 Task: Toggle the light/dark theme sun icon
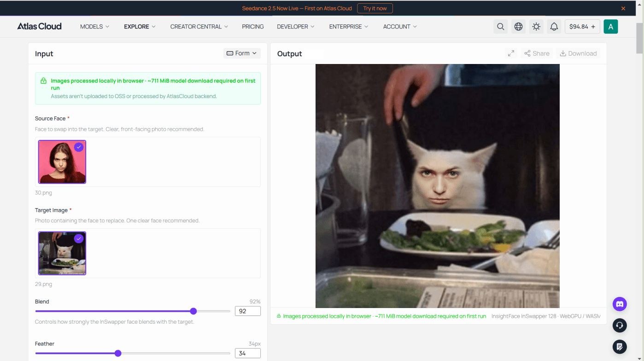[536, 27]
